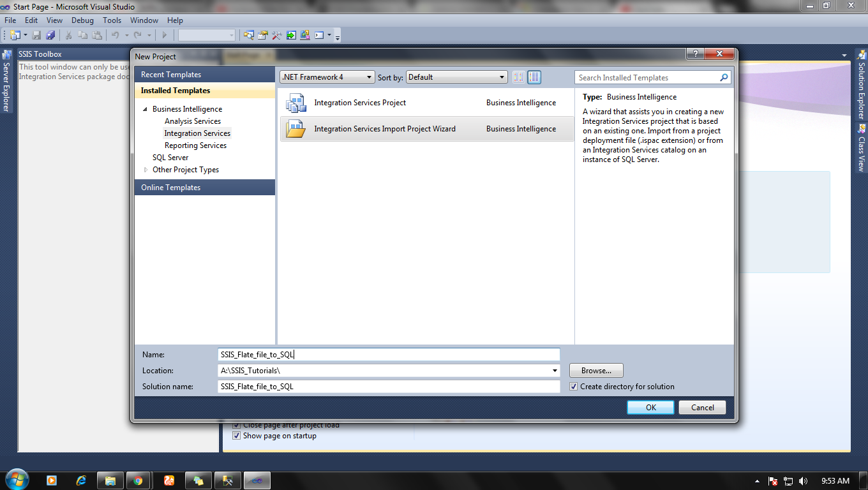Viewport: 868px width, 490px height.
Task: Open the View menu
Action: tap(54, 20)
